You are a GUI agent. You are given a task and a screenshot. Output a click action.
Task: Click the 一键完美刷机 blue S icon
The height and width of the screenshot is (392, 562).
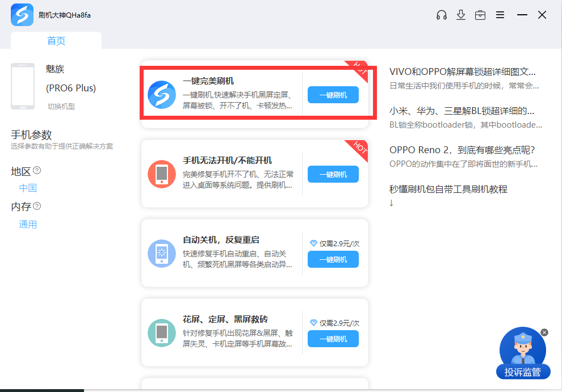[162, 95]
